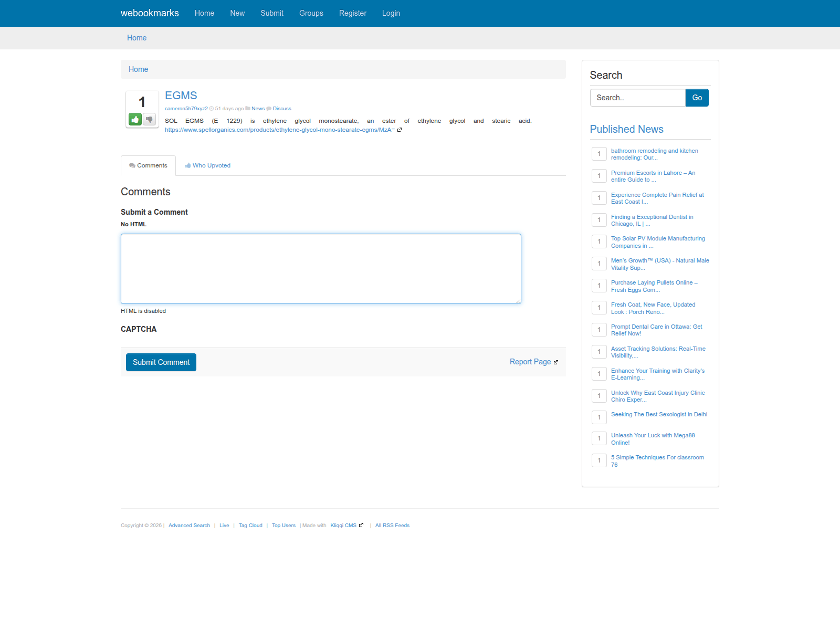
Task: Open the Tag Cloud footer link
Action: [250, 526]
